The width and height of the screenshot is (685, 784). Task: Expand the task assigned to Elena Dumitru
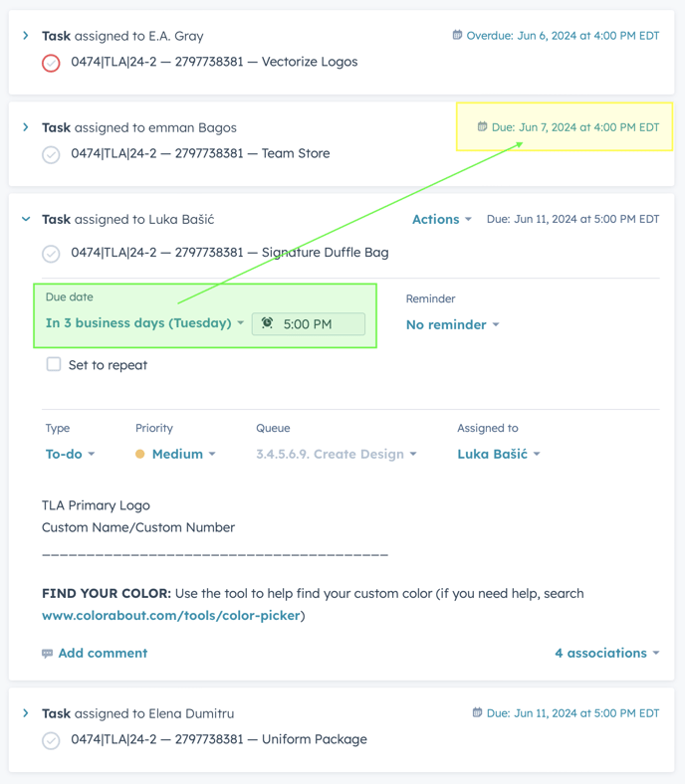(x=26, y=713)
